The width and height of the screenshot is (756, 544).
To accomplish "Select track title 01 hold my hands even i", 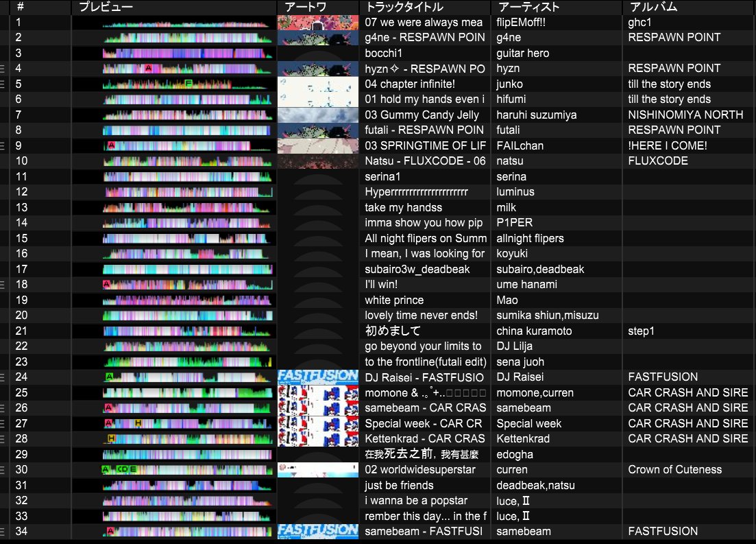I will pos(425,99).
